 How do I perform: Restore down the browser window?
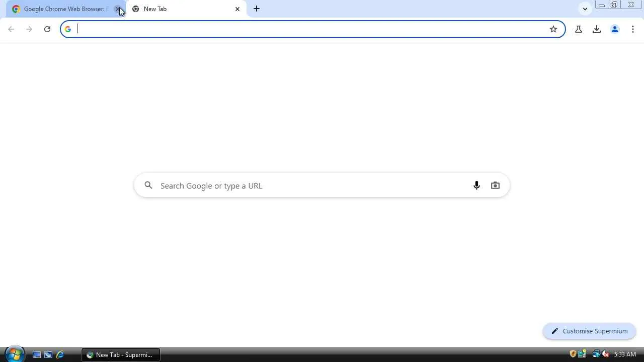click(x=614, y=5)
